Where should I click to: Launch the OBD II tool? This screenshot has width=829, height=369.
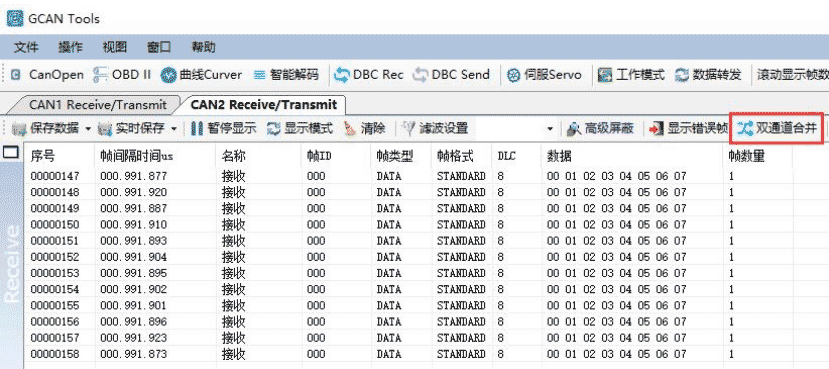(x=122, y=75)
